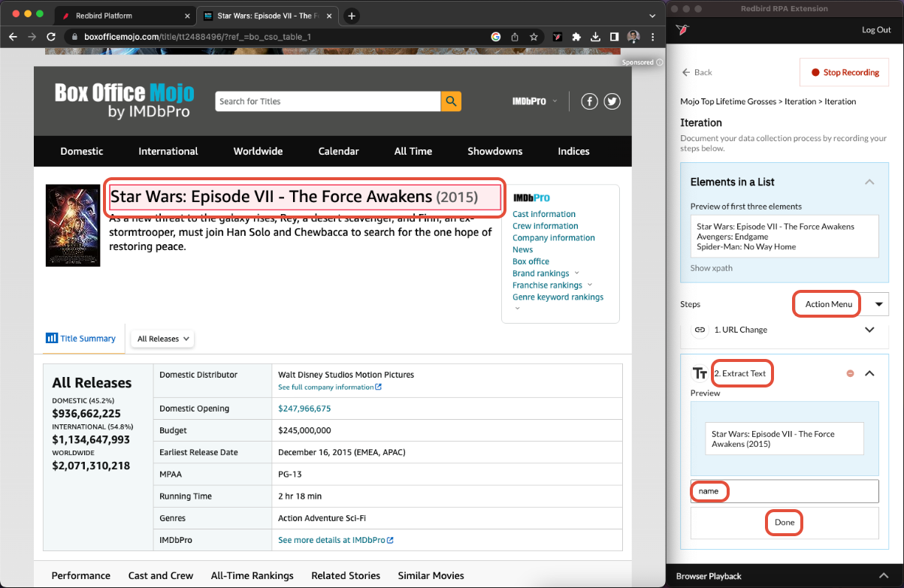The image size is (904, 588).
Task: Open See more details at IMDbPro link
Action: pyautogui.click(x=335, y=540)
